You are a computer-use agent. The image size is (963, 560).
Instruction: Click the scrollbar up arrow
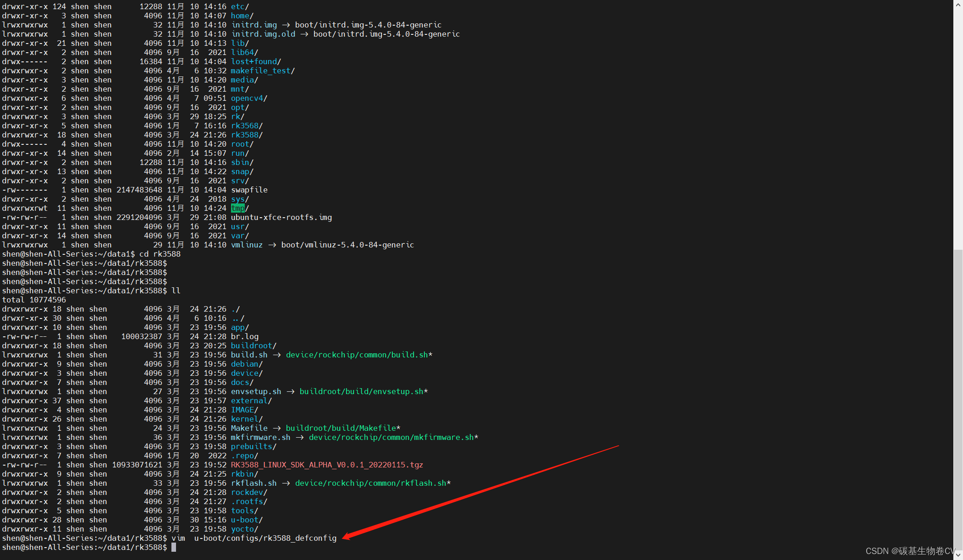(x=958, y=5)
